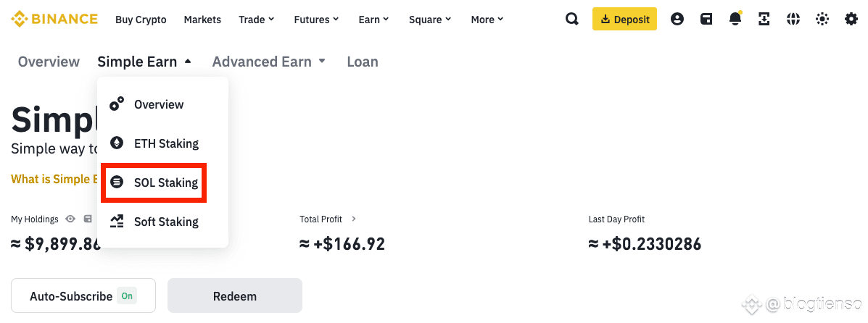Toggle Auto-Subscribe on/off
The image size is (868, 323).
(x=83, y=296)
